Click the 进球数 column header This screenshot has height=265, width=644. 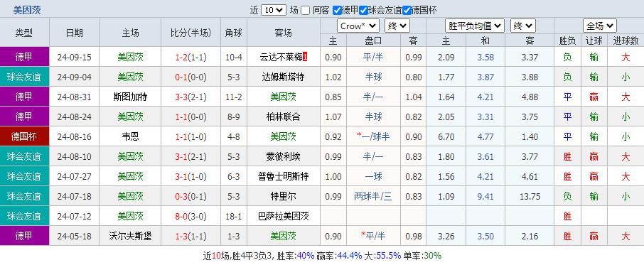pyautogui.click(x=626, y=40)
